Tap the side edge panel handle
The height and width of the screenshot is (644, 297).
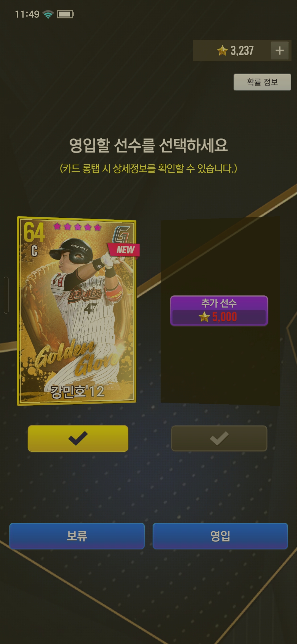tap(6, 295)
